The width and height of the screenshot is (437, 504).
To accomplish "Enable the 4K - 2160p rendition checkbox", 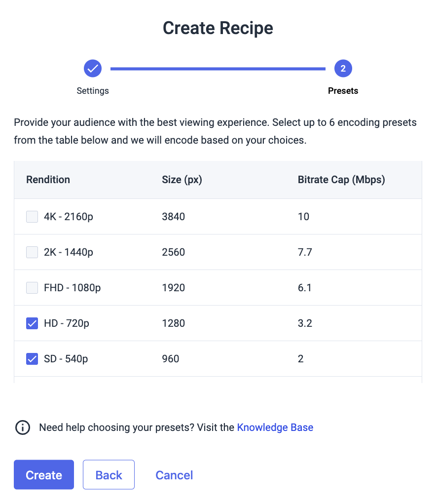I will [x=32, y=217].
